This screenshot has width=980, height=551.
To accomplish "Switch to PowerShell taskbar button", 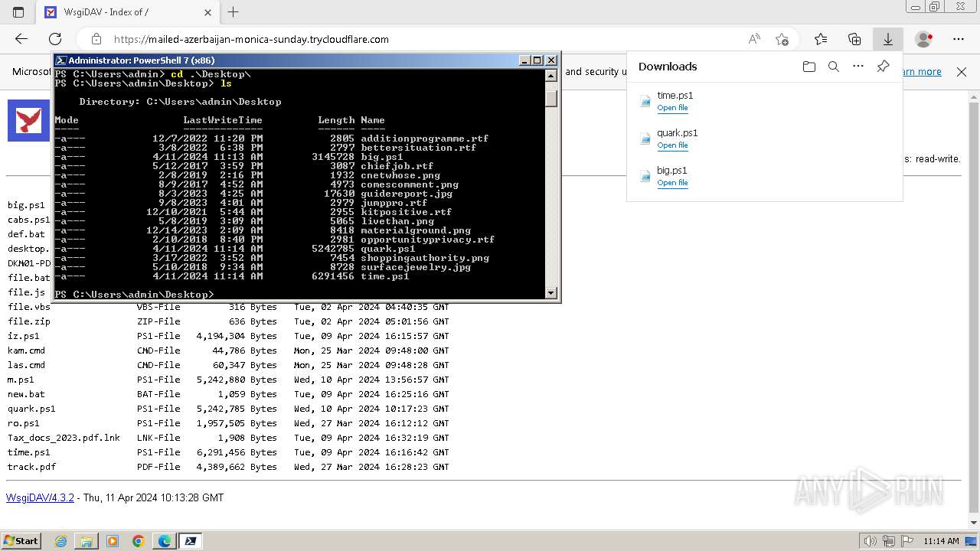I will point(191,541).
